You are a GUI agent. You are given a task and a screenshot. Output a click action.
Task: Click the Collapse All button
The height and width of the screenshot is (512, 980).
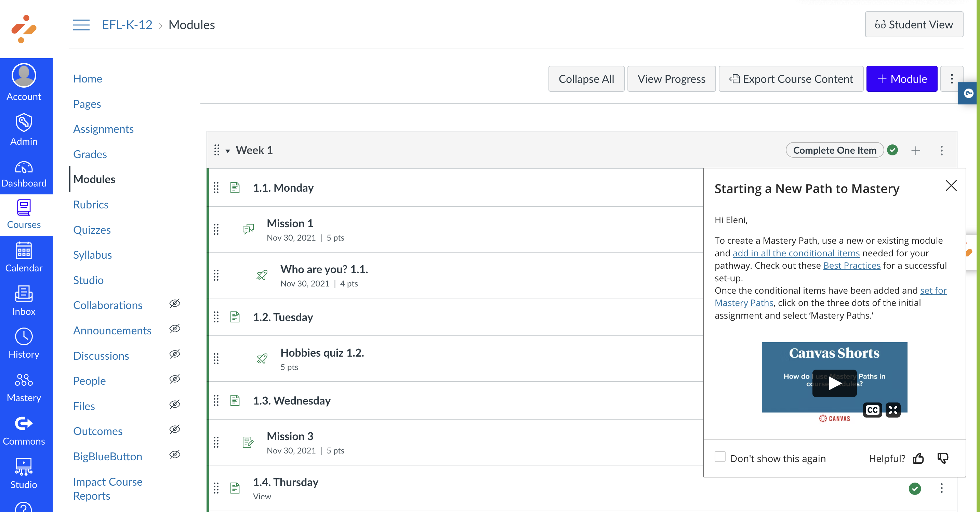586,79
